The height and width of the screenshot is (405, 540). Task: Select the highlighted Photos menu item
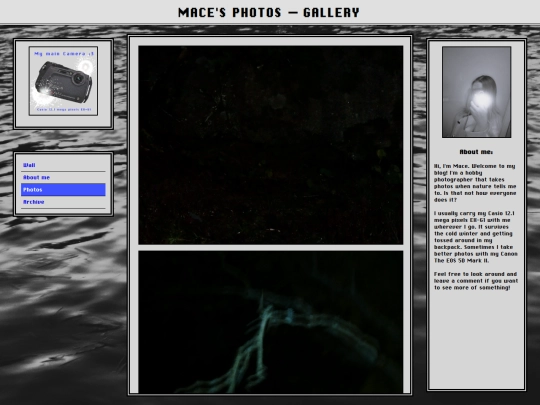[x=63, y=190]
